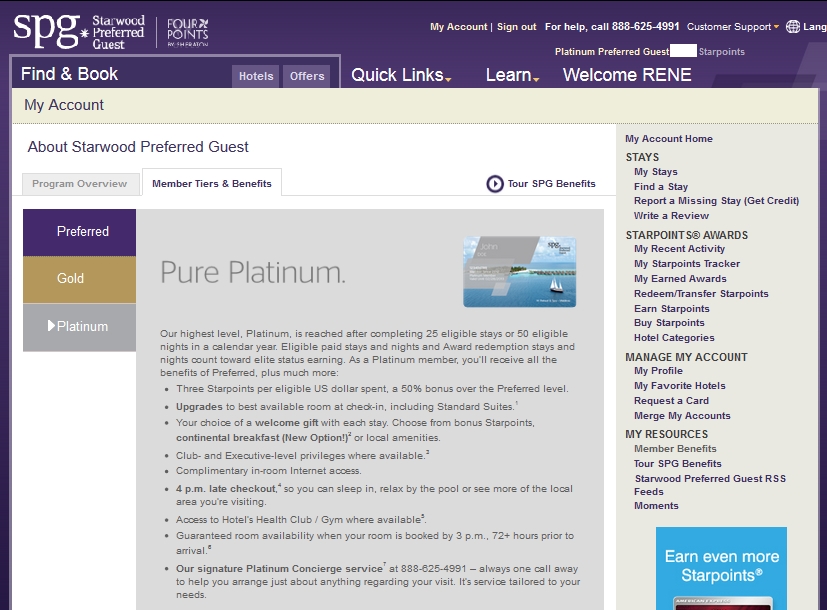Select the Gold tier tab
The height and width of the screenshot is (610, 827).
point(79,278)
